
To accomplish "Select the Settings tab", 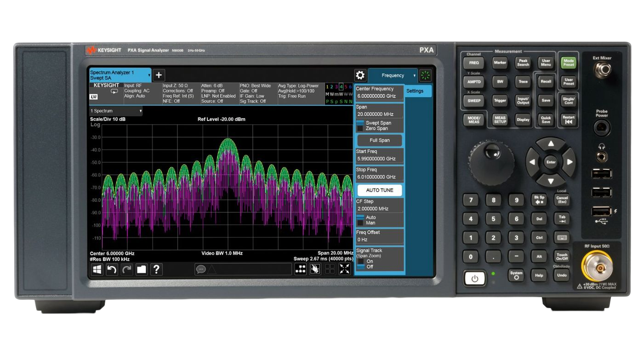I will 418,91.
